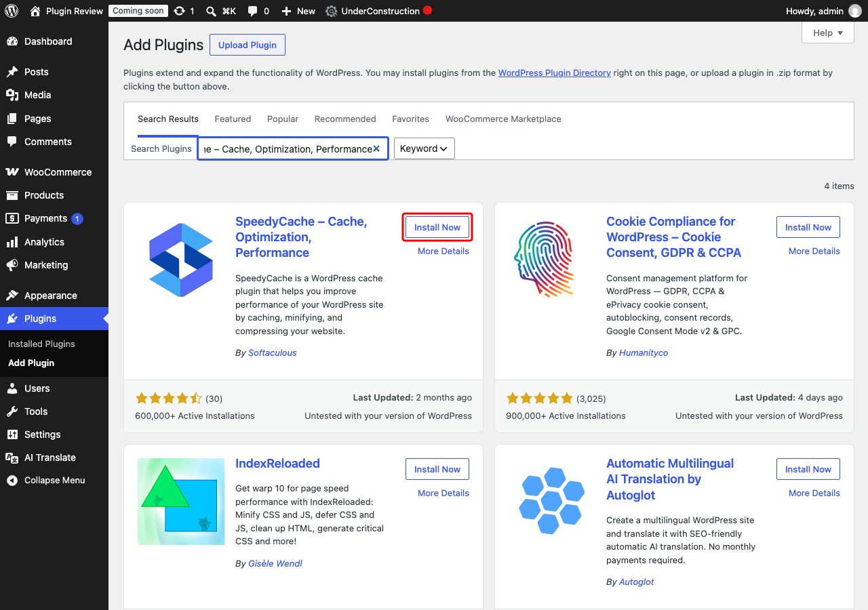Image resolution: width=868 pixels, height=610 pixels.
Task: View More Details for Autoglot plugin
Action: pyautogui.click(x=814, y=493)
